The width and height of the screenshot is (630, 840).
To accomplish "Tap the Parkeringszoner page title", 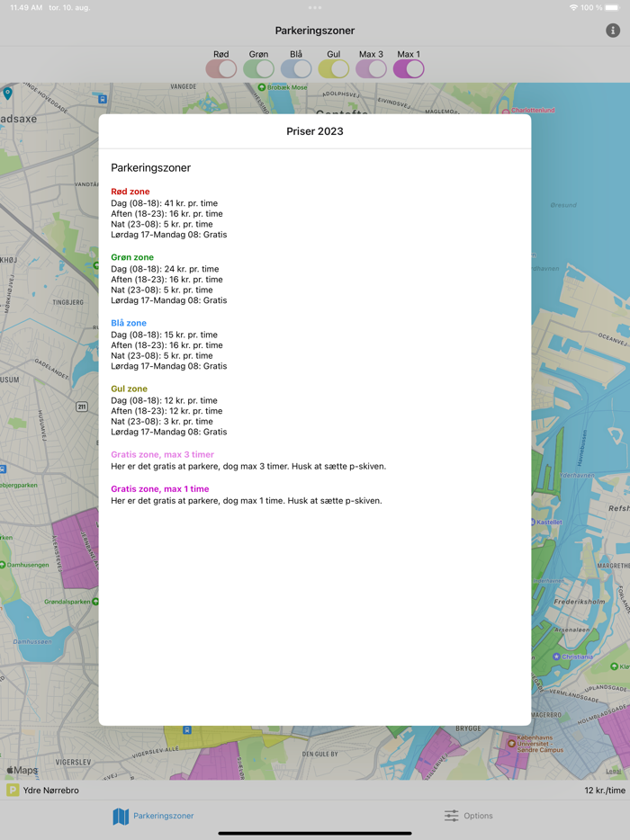I will point(315,31).
